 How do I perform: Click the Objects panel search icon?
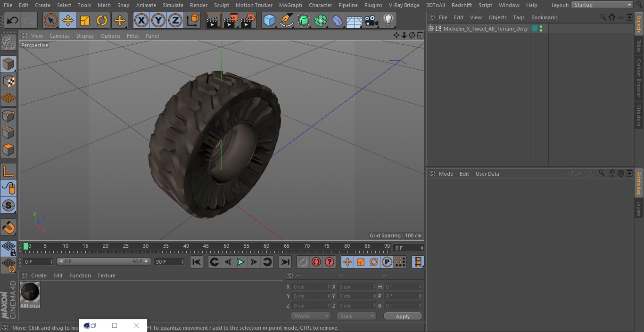[603, 17]
